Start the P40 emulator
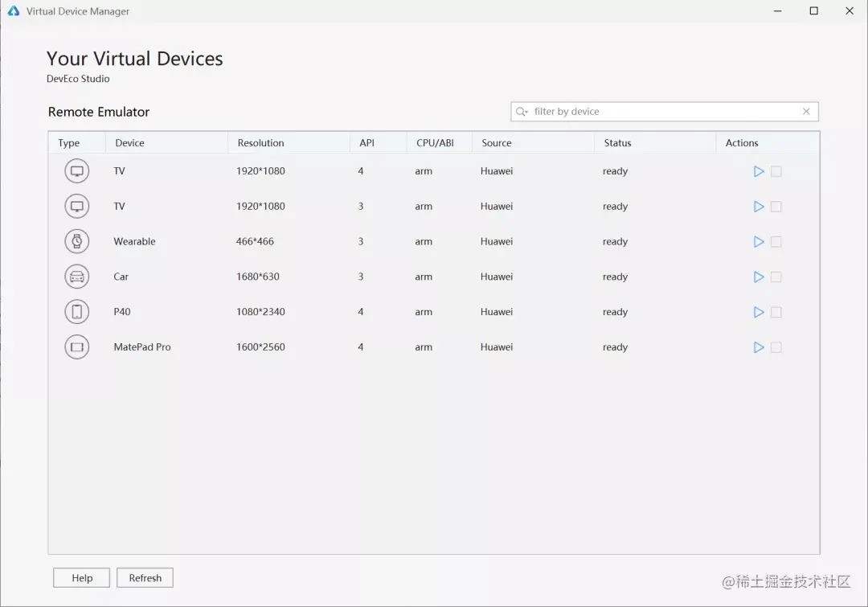 click(759, 313)
